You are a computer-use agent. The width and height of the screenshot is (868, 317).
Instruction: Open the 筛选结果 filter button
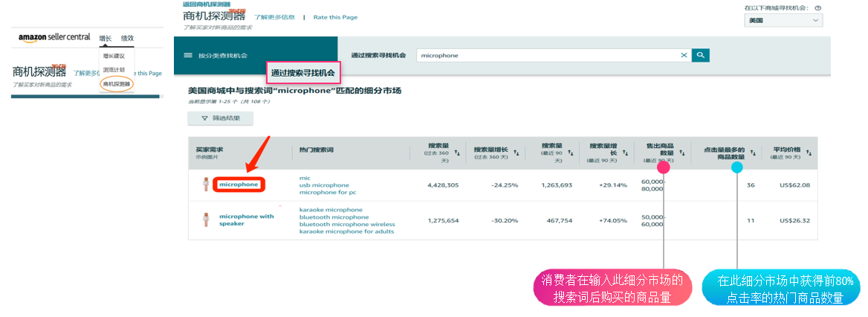tap(220, 118)
